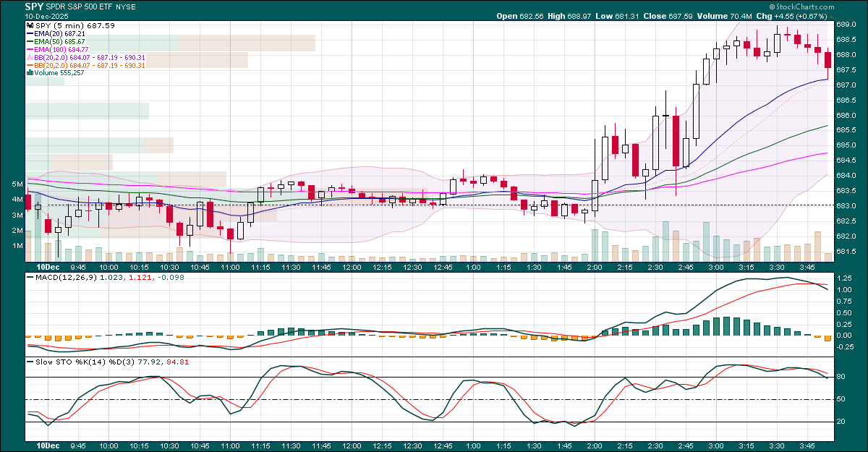Click the 0.75 MACD axis label

pos(844,301)
